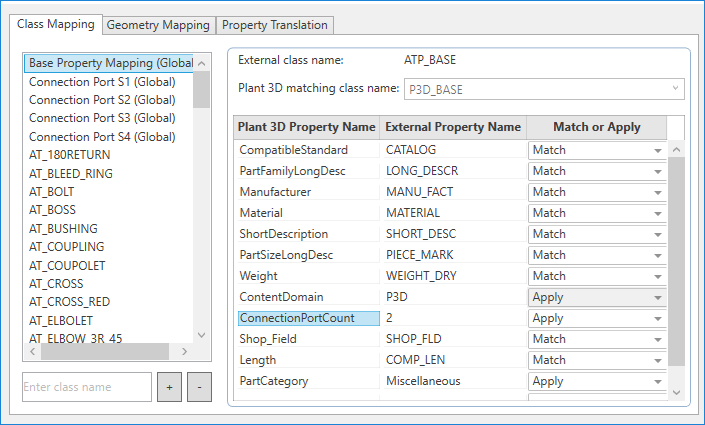Select AT_CROSS_RED class
The height and width of the screenshot is (425, 705).
click(x=109, y=301)
